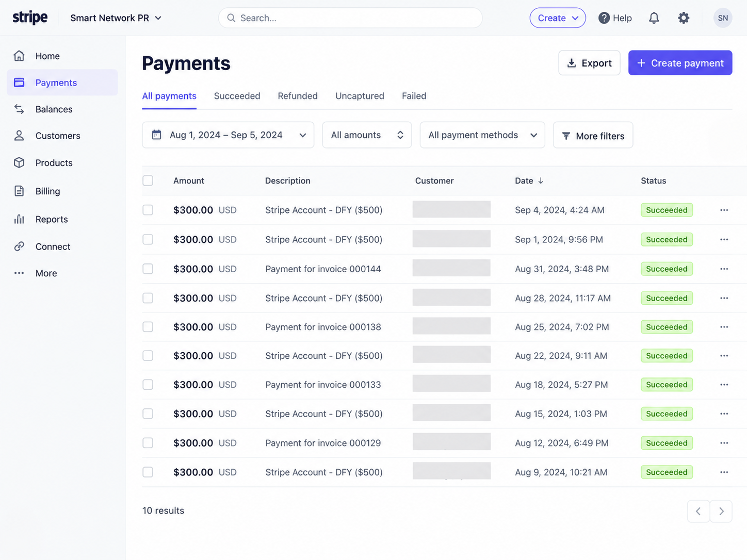Open the Create dropdown in header

point(558,18)
